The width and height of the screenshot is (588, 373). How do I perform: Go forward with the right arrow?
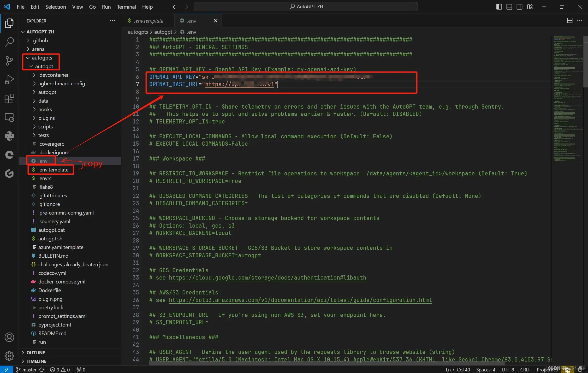tap(186, 7)
